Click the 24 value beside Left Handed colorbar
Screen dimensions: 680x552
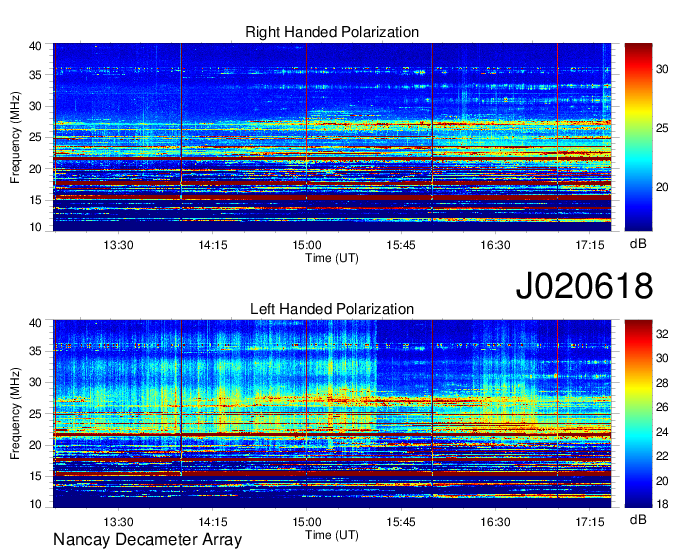point(662,432)
